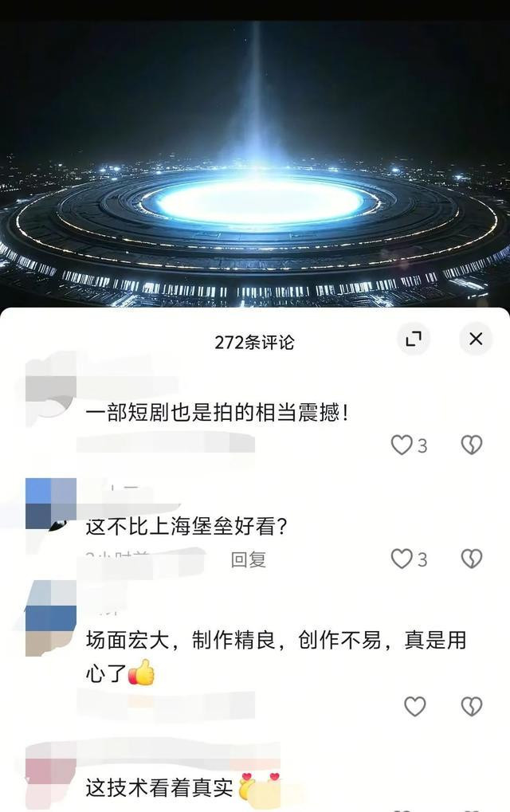
Task: Dislike the comment '场面宏大，制作精良'
Action: coord(472,706)
